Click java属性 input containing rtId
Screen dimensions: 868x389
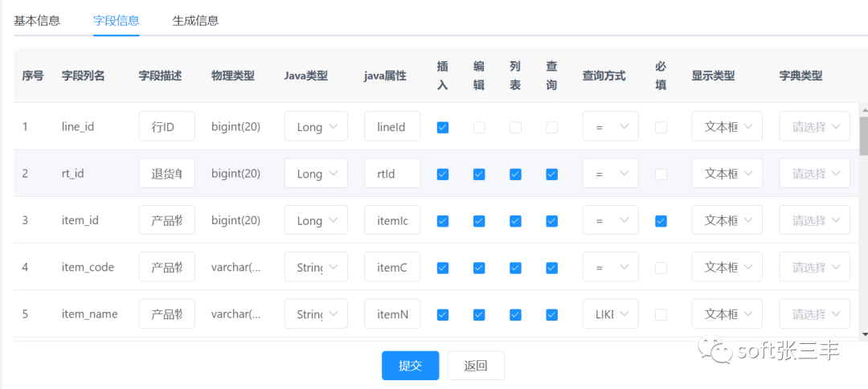[x=392, y=174]
